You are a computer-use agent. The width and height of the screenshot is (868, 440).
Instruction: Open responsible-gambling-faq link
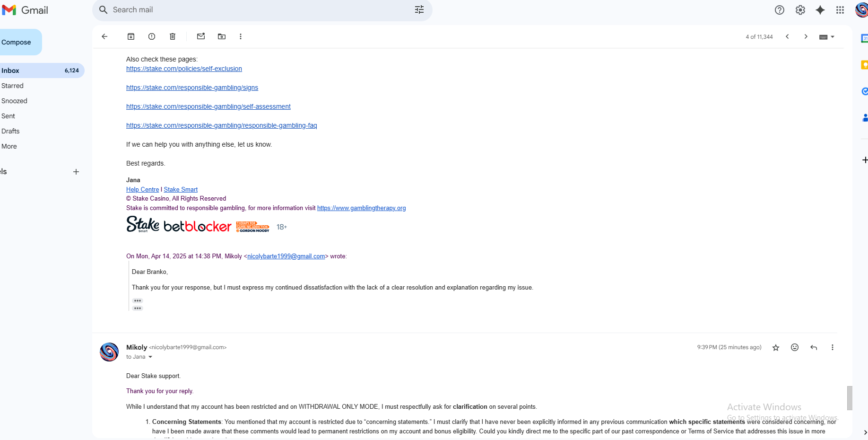[x=221, y=125]
